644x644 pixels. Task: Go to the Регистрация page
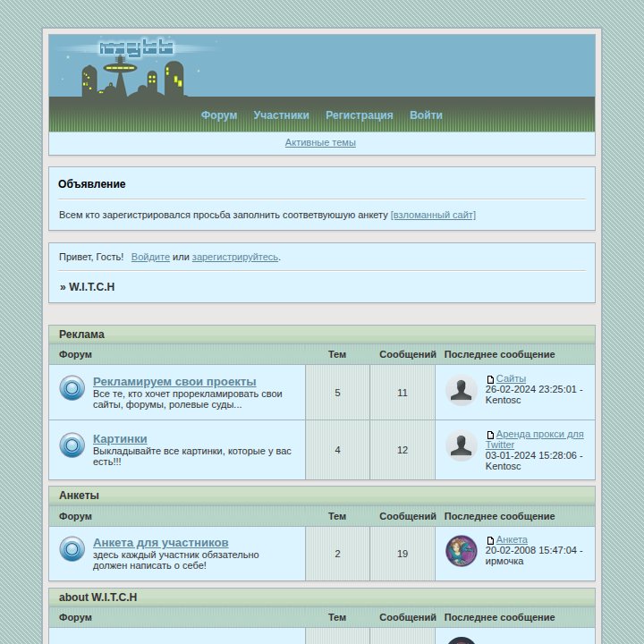(x=360, y=115)
